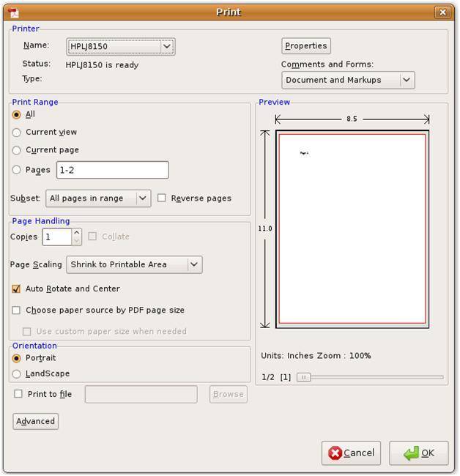This screenshot has width=460, height=476.
Task: Click the green arrow icon on OK
Action: pos(412,453)
